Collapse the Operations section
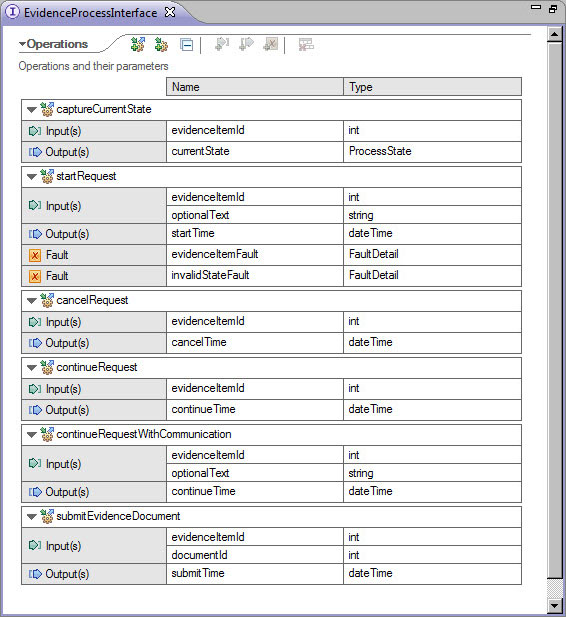Image resolution: width=566 pixels, height=617 pixels. click(x=22, y=44)
